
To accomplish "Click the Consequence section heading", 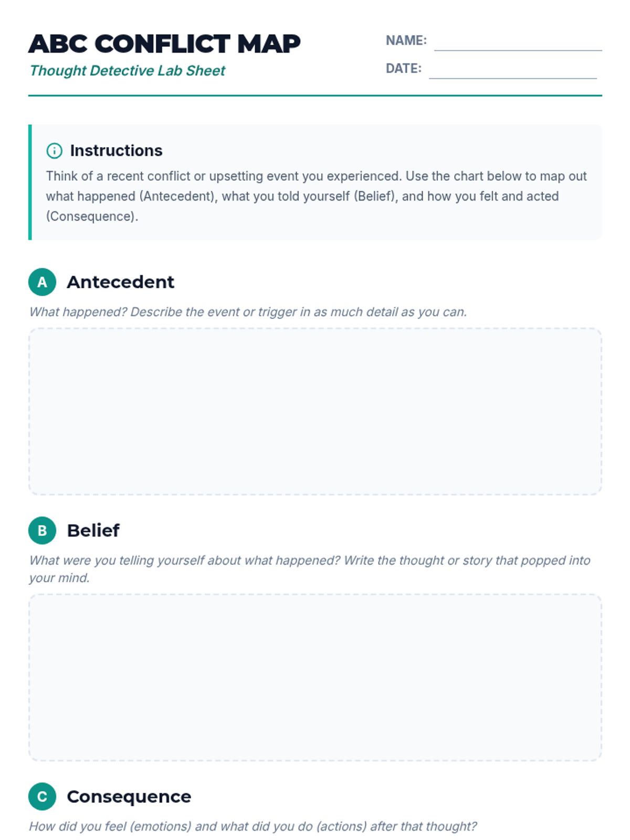I will (129, 796).
